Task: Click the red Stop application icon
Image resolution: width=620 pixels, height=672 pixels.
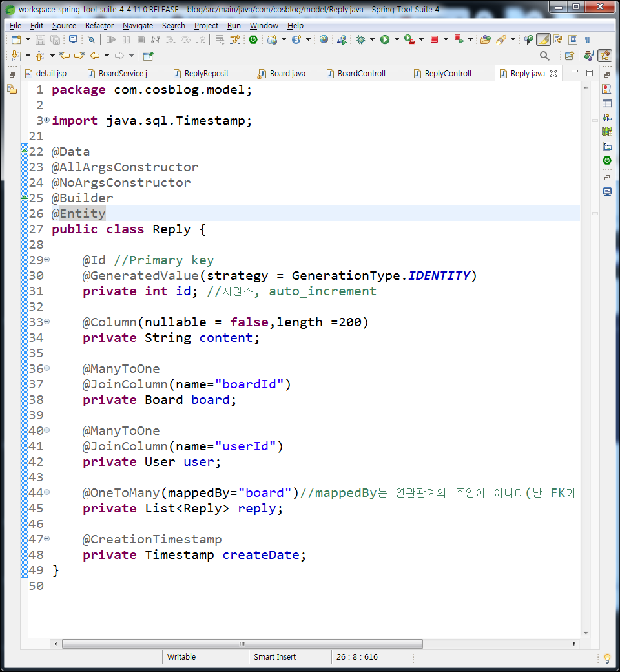Action: [x=434, y=39]
